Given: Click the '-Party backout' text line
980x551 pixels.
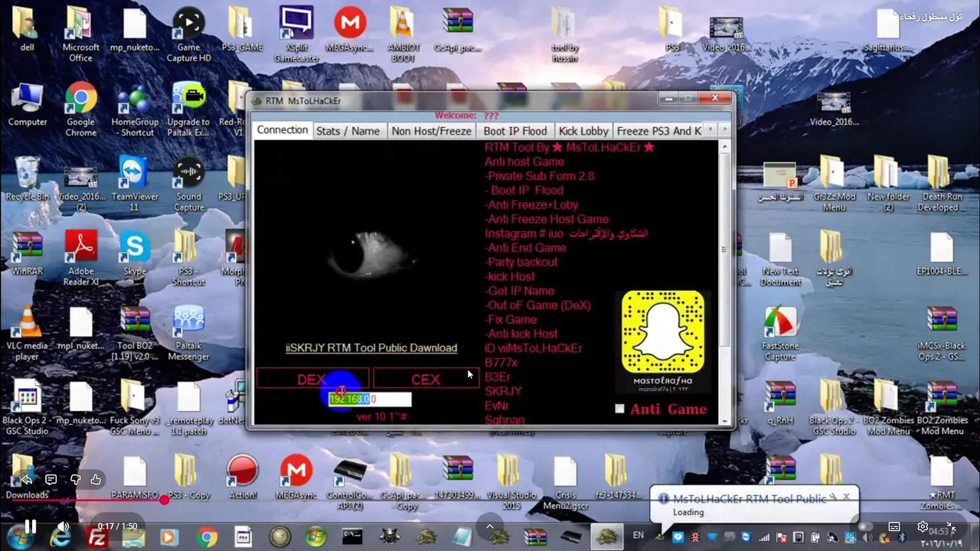Looking at the screenshot, I should pos(521,262).
